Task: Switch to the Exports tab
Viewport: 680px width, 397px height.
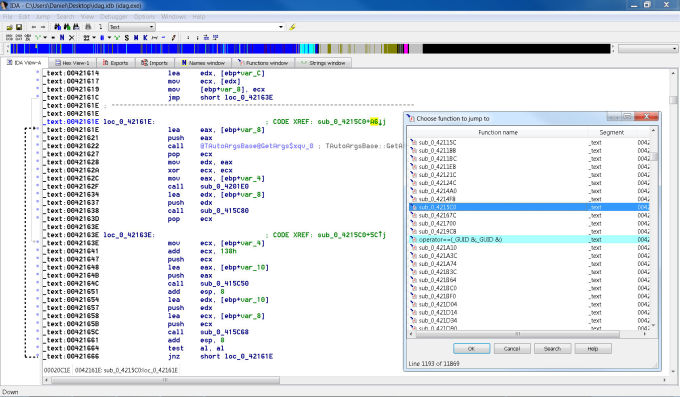Action: coord(115,63)
